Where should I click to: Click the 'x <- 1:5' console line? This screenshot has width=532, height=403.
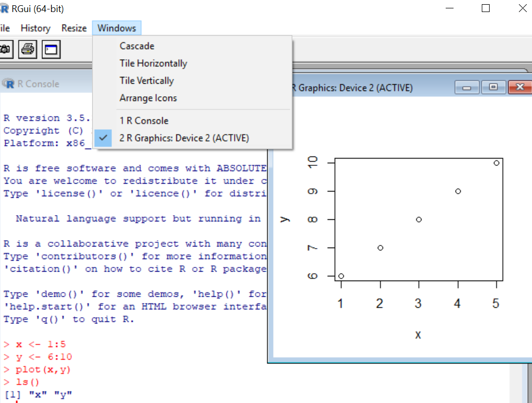tap(35, 344)
